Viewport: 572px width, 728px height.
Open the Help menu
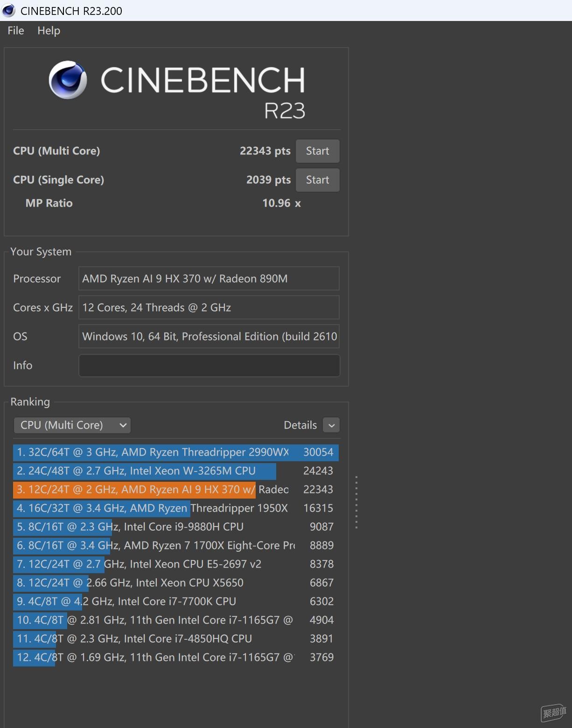pos(49,31)
